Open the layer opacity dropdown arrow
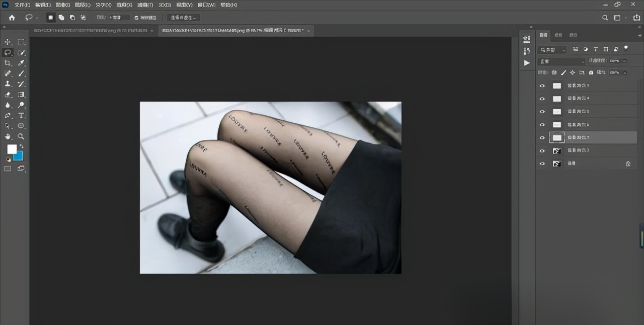This screenshot has height=325, width=644. [624, 61]
